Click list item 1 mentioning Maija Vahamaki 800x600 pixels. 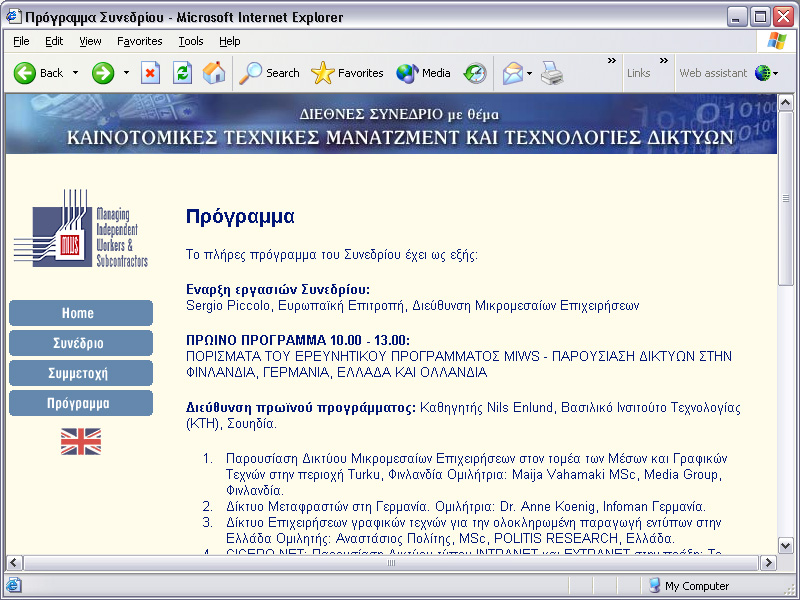pos(477,474)
